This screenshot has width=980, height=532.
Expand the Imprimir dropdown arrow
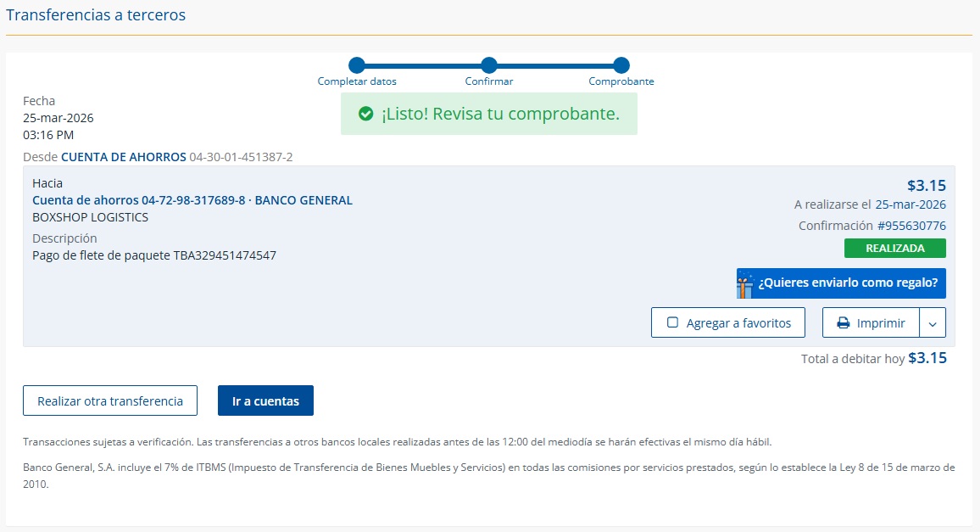(x=933, y=323)
